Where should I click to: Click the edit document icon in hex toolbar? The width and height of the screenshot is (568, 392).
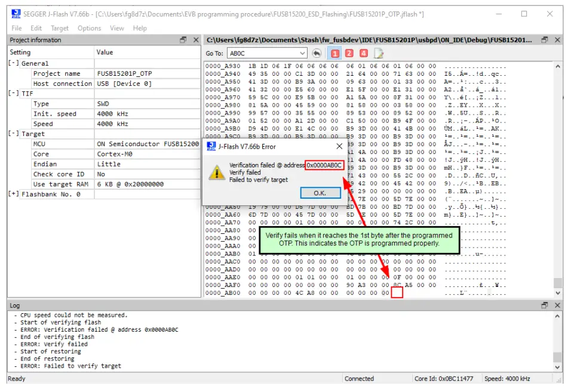click(378, 53)
